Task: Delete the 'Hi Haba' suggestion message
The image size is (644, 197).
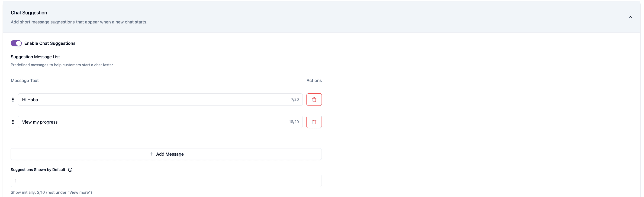Action: (x=314, y=100)
